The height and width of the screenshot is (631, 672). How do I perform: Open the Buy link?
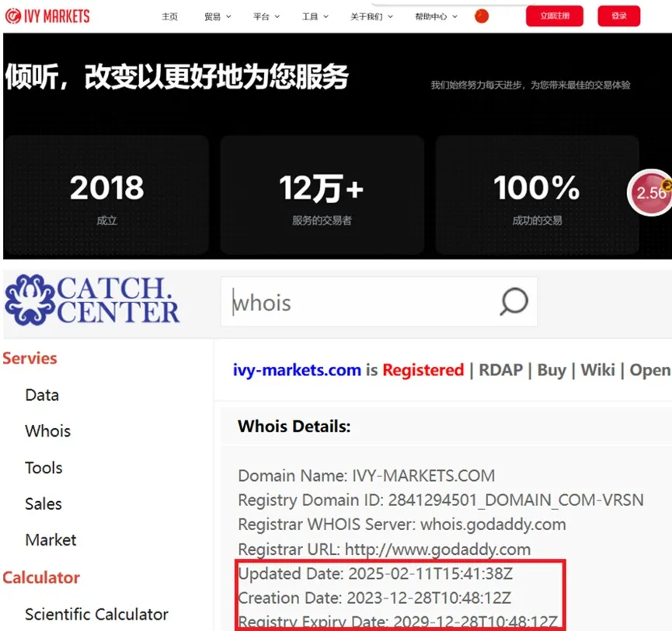coord(552,370)
